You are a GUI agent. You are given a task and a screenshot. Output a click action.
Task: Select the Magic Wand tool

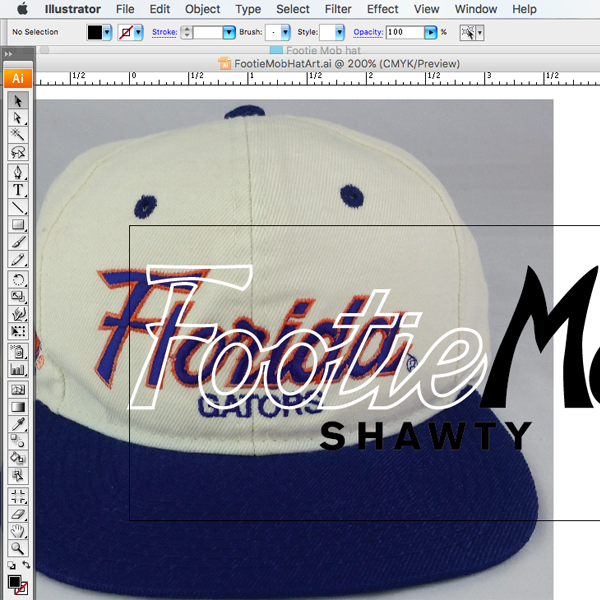(x=18, y=135)
